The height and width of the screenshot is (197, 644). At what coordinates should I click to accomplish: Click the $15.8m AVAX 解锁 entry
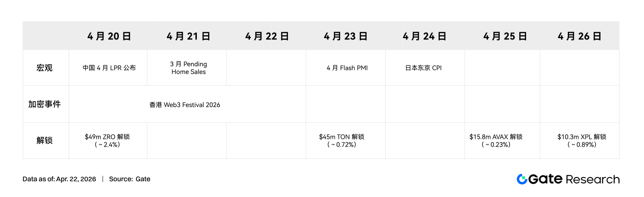tap(496, 140)
